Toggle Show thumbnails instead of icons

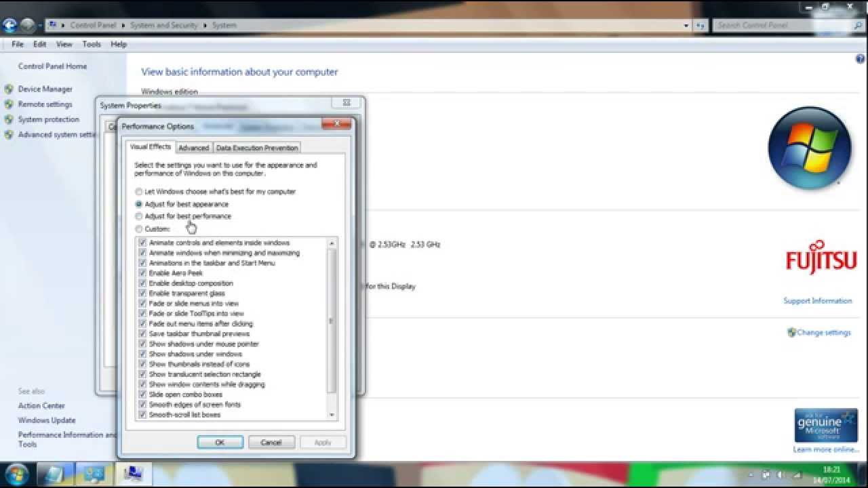tap(142, 364)
